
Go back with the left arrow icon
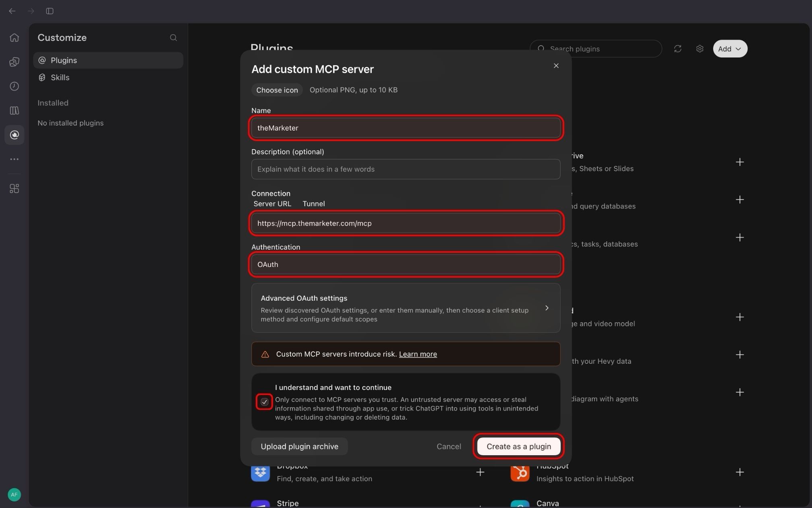coord(12,11)
